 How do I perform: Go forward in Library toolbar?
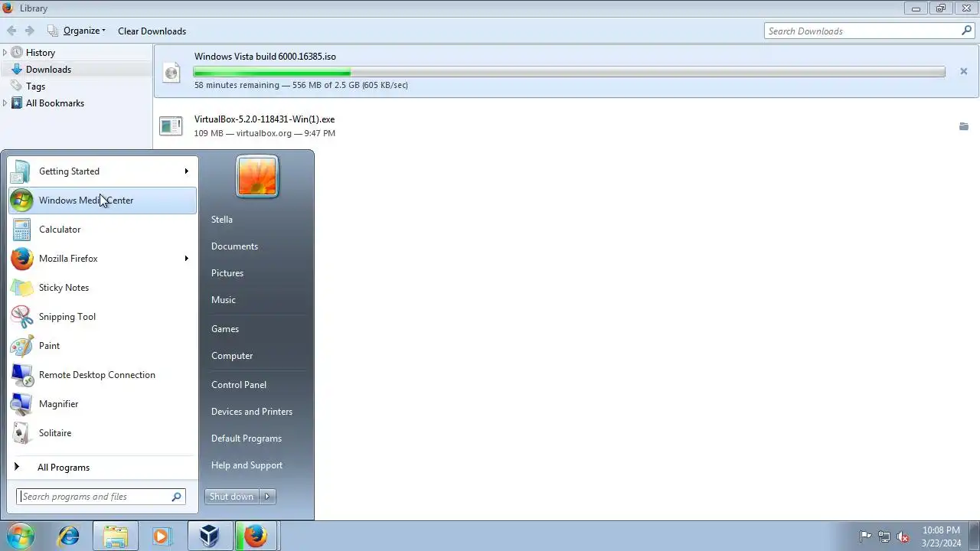[x=30, y=31]
